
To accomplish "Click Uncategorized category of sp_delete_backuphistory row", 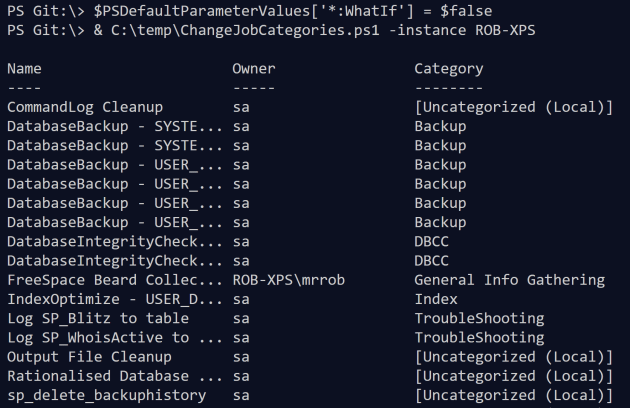I will click(513, 395).
